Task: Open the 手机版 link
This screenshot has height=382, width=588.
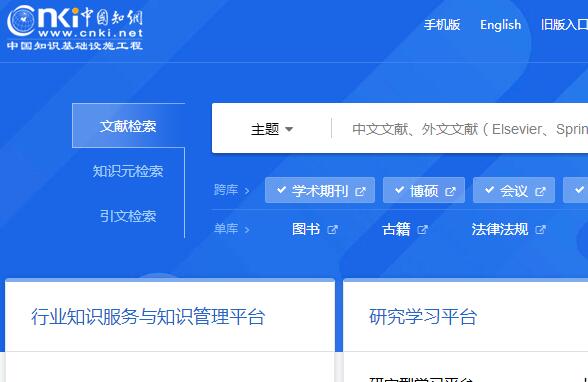Action: click(442, 25)
